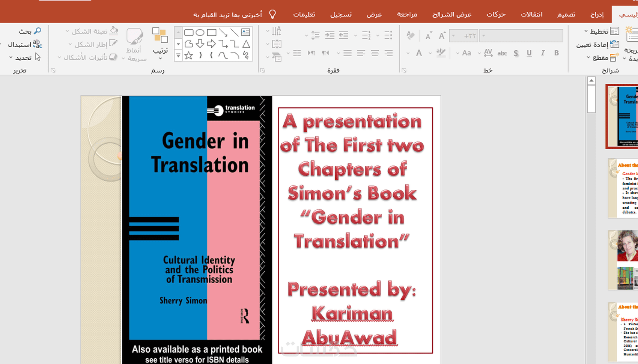Switch to the انتقالات ribbon tab

531,14
